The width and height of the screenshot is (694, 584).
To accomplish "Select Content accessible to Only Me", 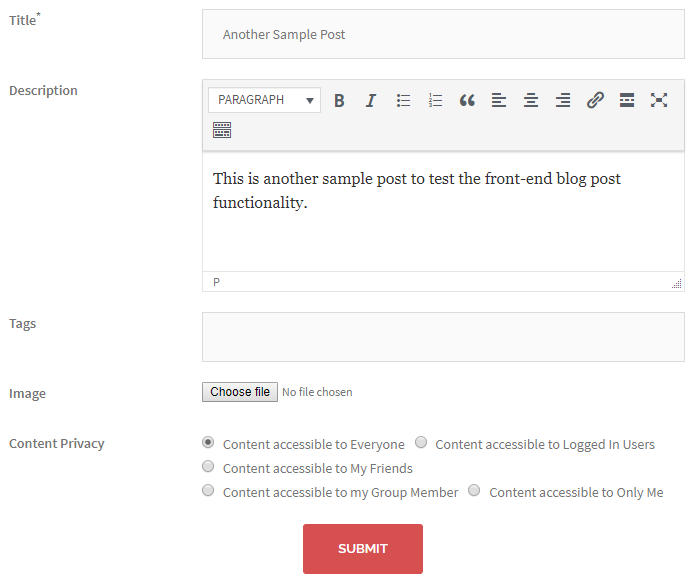I will coord(474,490).
